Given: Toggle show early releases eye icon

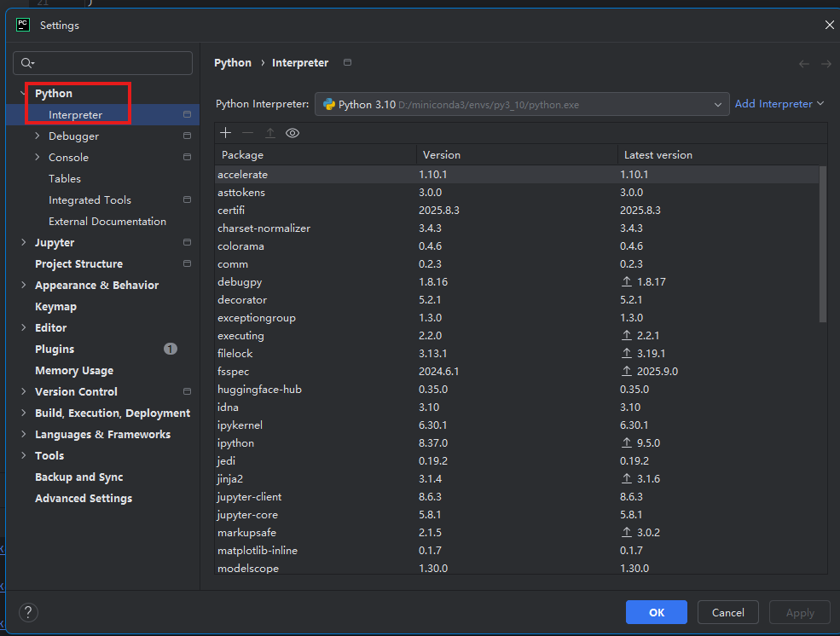Looking at the screenshot, I should 293,133.
